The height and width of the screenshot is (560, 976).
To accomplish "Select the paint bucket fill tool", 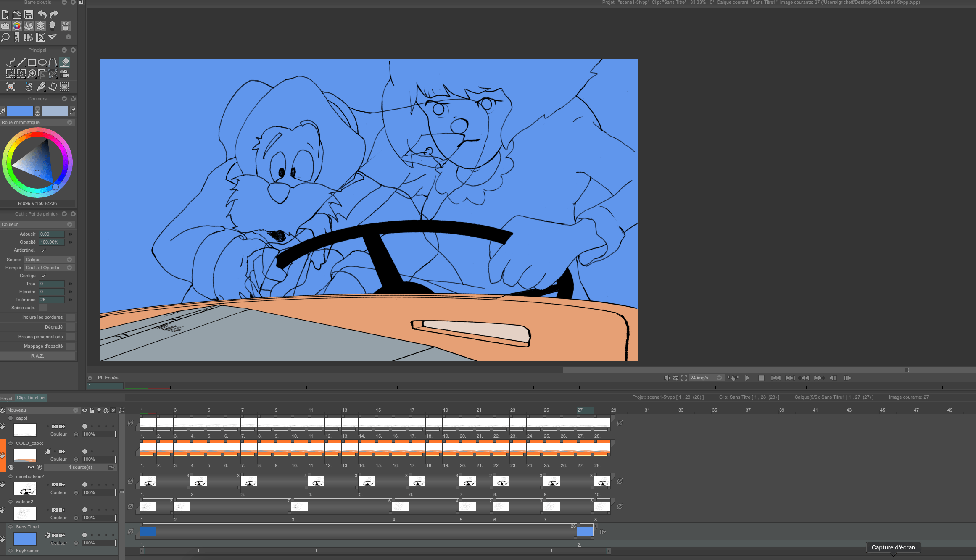I will pyautogui.click(x=64, y=63).
